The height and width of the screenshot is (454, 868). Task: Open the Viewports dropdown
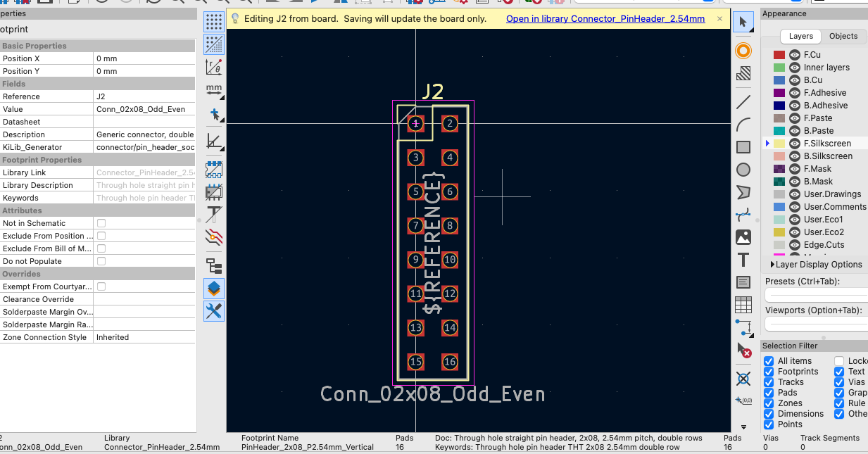tap(817, 324)
